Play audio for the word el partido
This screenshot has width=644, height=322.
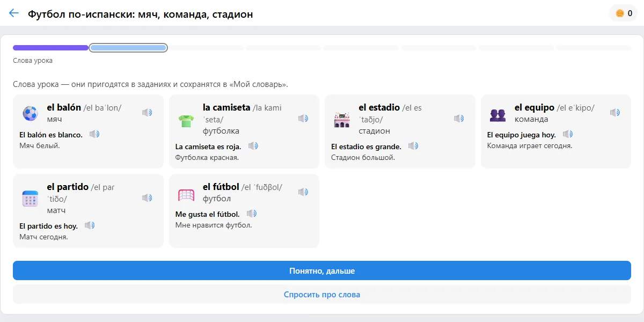pyautogui.click(x=147, y=197)
